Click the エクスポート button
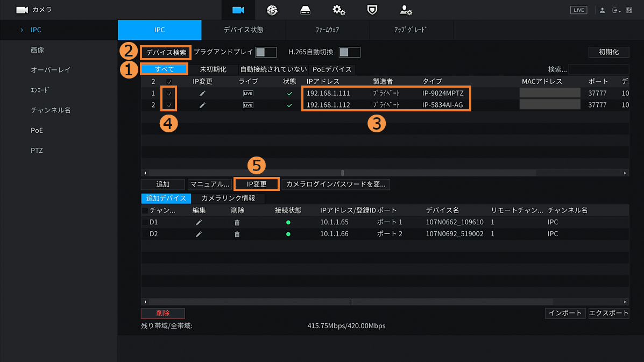Viewport: 644px width, 362px height. [608, 313]
